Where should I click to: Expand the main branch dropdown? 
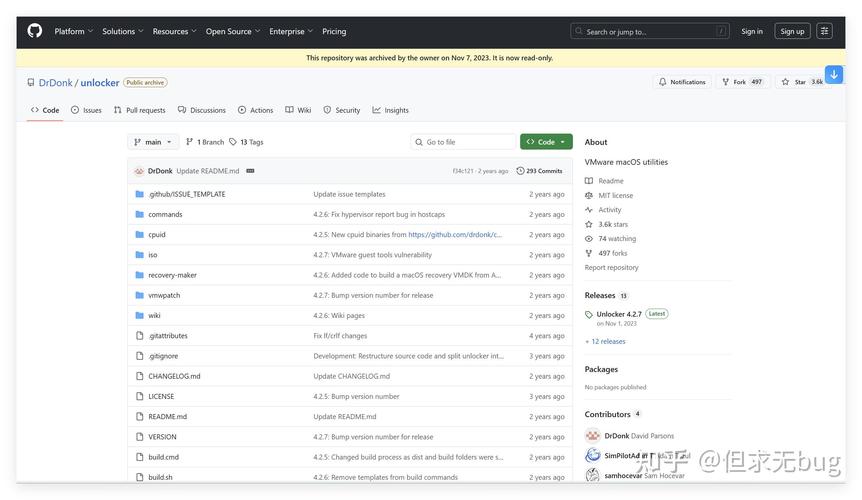153,142
